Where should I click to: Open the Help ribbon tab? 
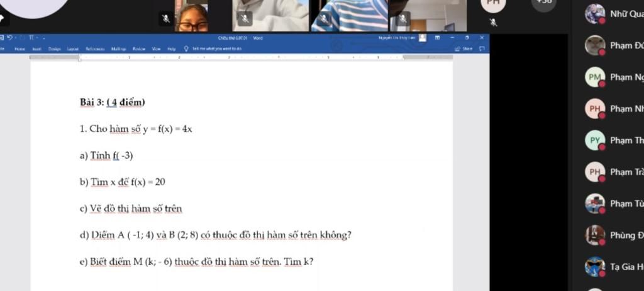point(171,48)
